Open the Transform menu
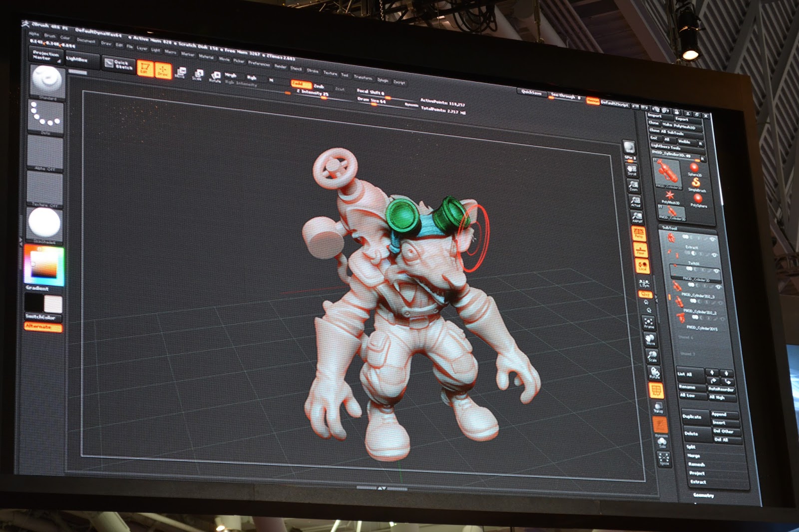 pos(363,77)
